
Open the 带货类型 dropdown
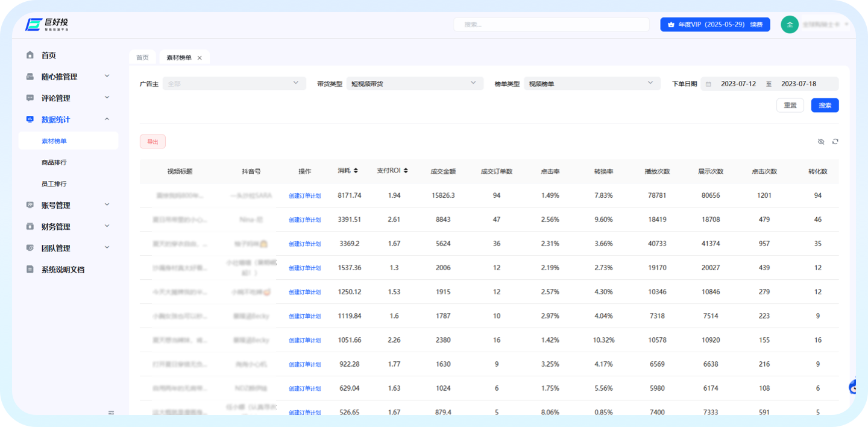point(415,84)
